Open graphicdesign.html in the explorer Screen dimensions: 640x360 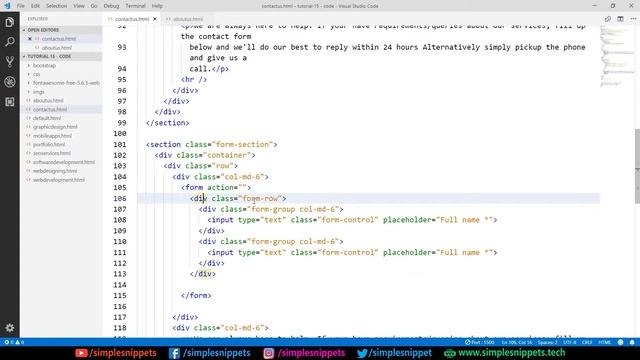pyautogui.click(x=55, y=127)
